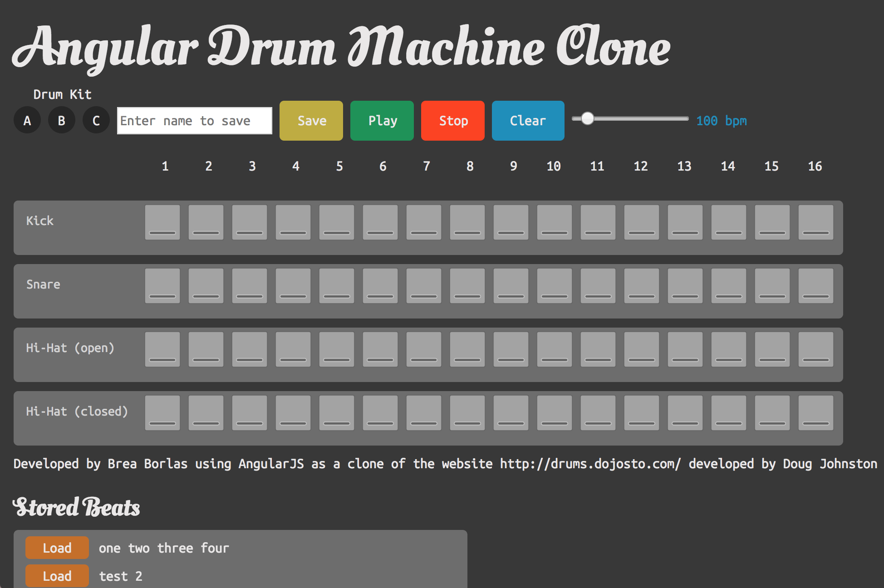Toggle Hi-Hat (open) step 7 pad

point(424,349)
